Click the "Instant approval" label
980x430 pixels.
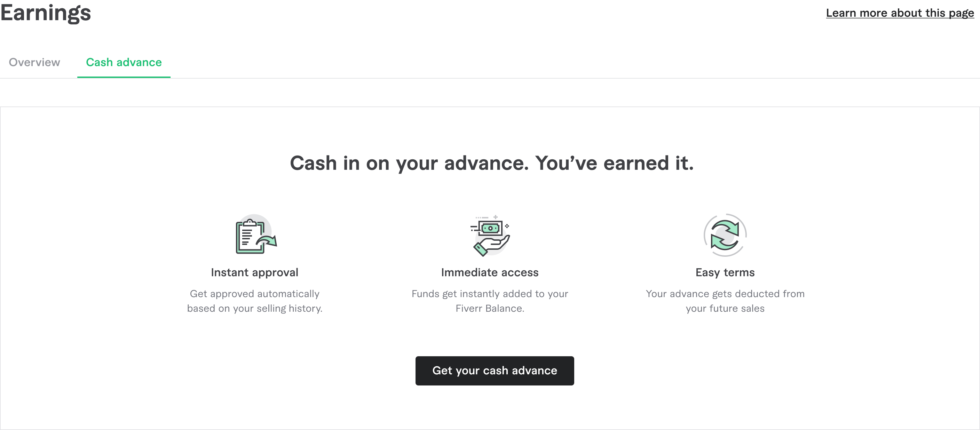[254, 272]
